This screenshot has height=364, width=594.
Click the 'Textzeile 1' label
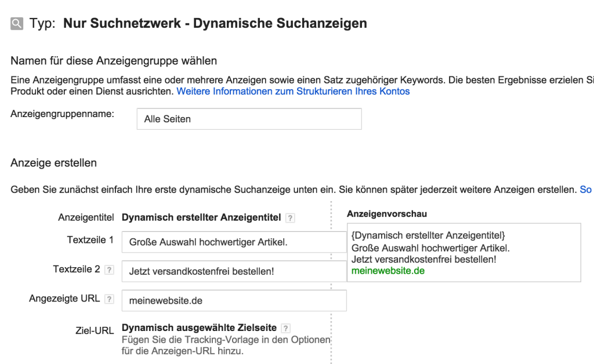pos(90,240)
